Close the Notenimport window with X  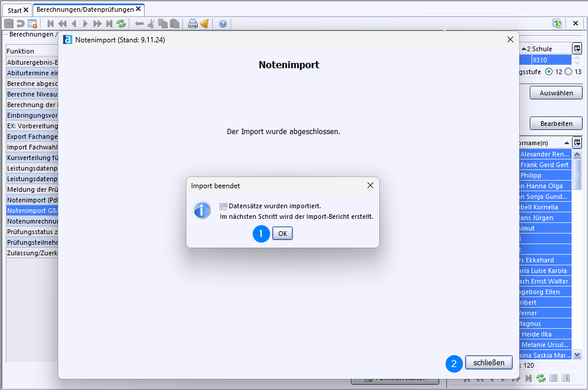click(x=510, y=39)
